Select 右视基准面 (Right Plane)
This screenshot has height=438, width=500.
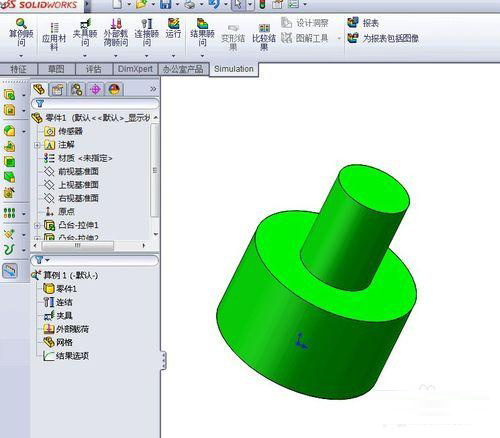(x=71, y=198)
